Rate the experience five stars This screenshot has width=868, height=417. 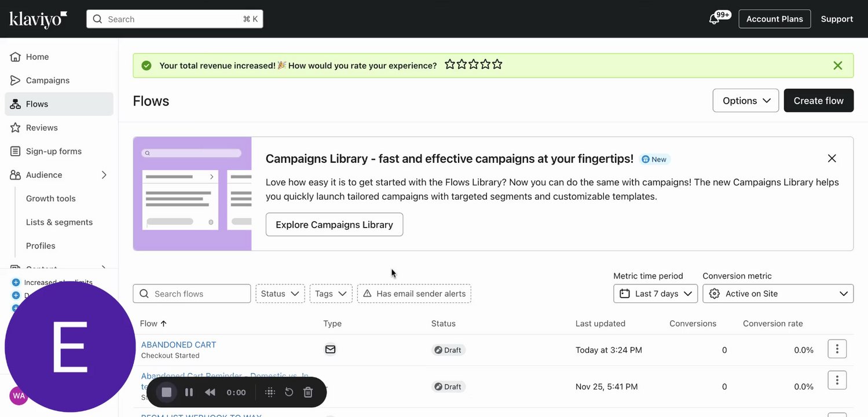[x=497, y=65]
